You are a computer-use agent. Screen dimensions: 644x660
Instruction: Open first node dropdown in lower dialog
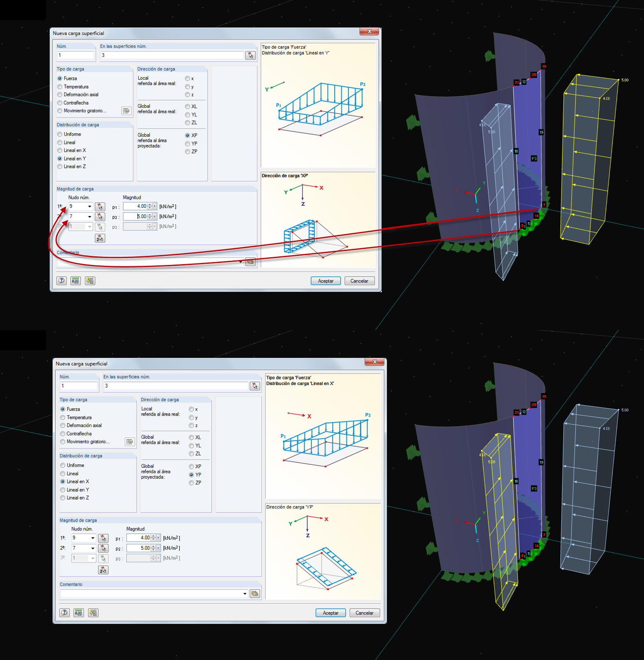[93, 538]
